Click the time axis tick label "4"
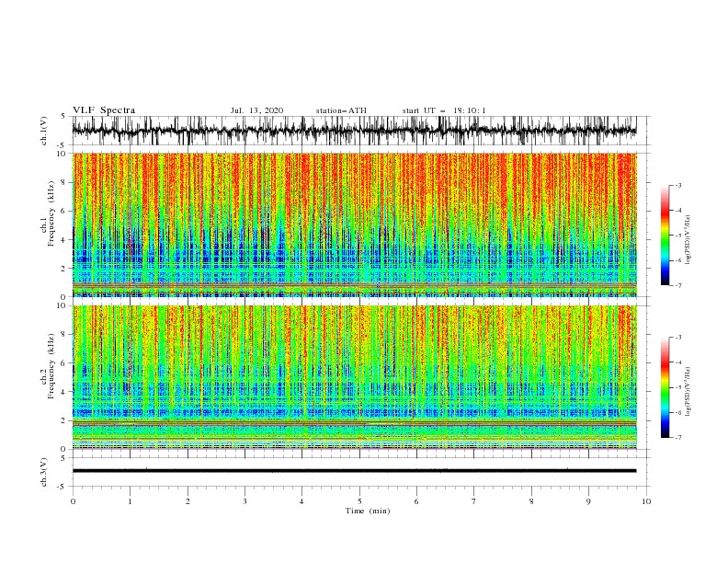 [302, 501]
